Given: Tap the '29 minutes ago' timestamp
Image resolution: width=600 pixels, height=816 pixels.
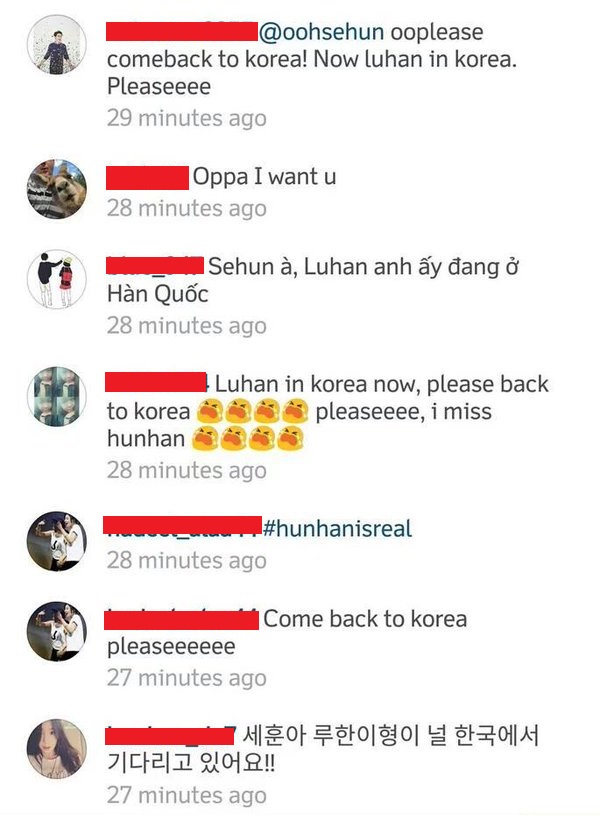Looking at the screenshot, I should pos(187,118).
